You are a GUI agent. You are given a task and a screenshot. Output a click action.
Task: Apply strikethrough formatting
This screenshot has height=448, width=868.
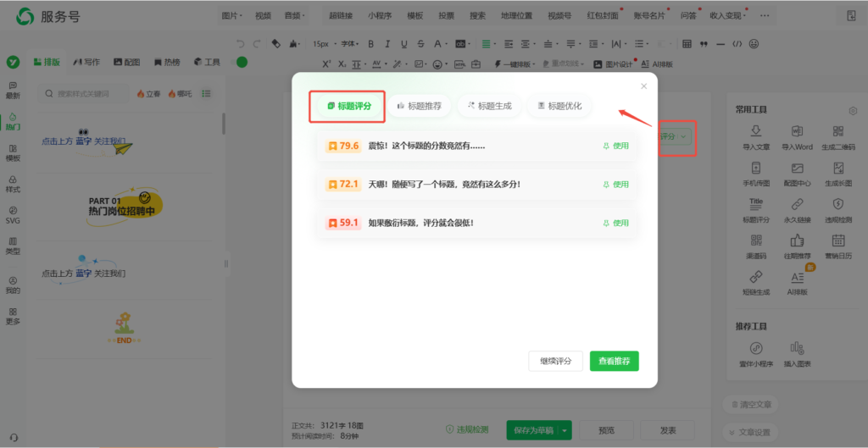click(x=420, y=44)
